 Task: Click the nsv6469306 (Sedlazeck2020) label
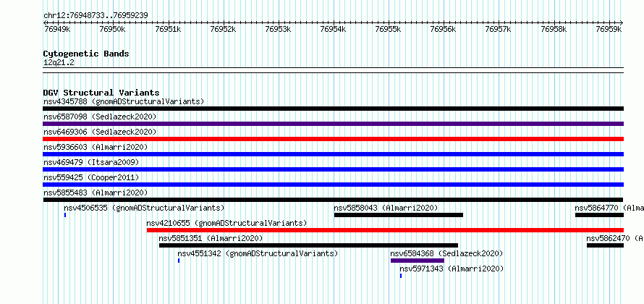click(100, 132)
